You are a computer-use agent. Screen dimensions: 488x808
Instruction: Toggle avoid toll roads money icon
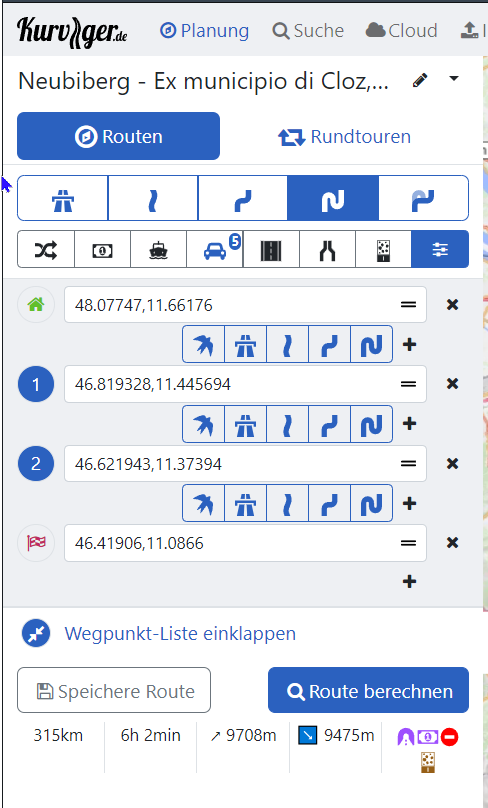coord(102,250)
